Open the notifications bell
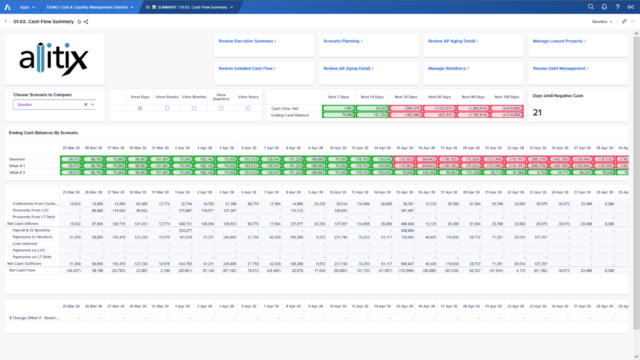 [604, 7]
